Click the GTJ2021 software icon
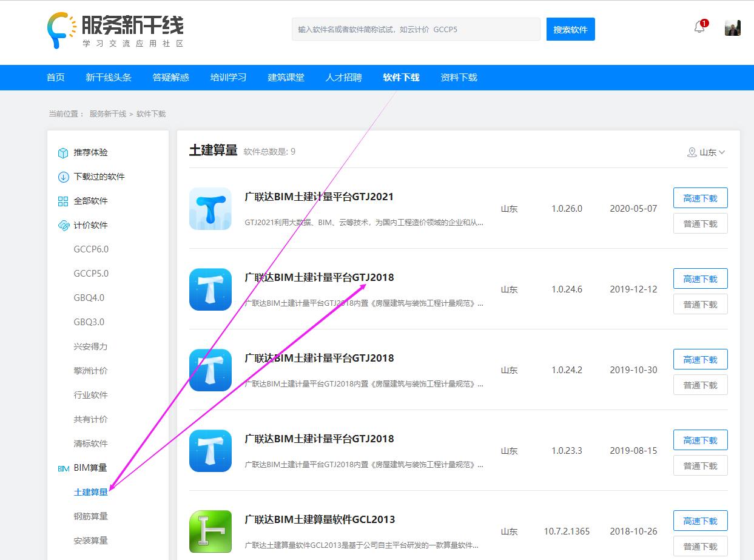Image resolution: width=754 pixels, height=560 pixels. (210, 209)
